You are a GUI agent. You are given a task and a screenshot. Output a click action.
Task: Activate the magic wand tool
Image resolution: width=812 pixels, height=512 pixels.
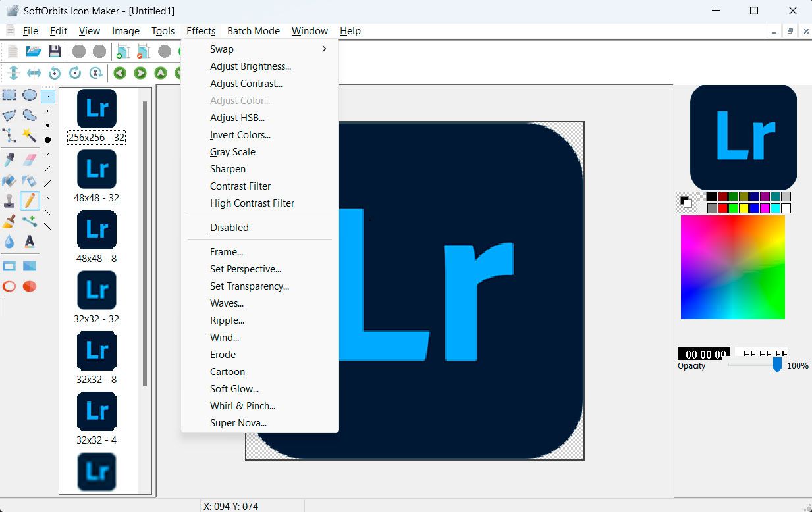click(30, 136)
